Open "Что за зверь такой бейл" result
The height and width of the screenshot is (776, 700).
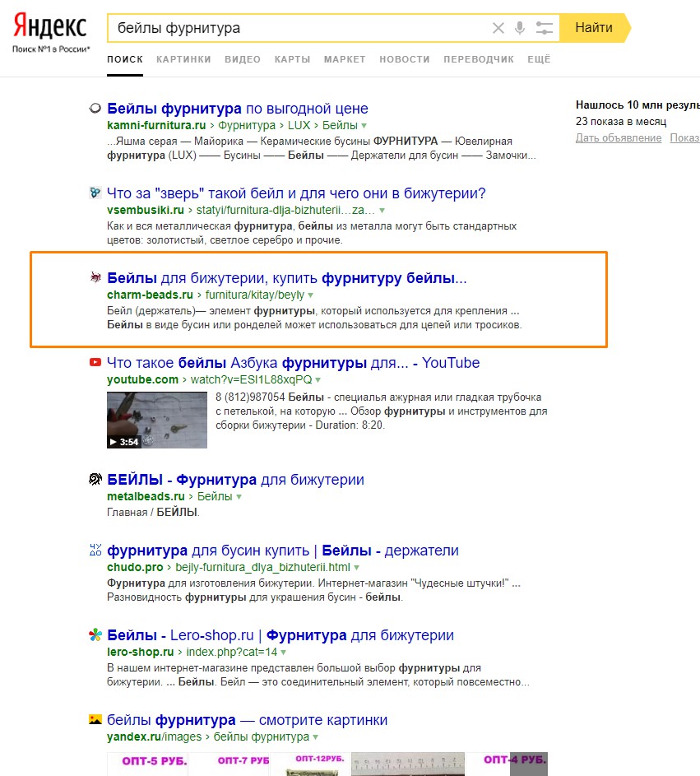296,193
